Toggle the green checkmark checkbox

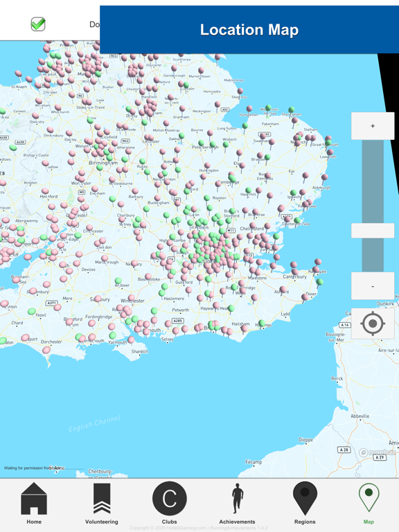click(x=38, y=24)
